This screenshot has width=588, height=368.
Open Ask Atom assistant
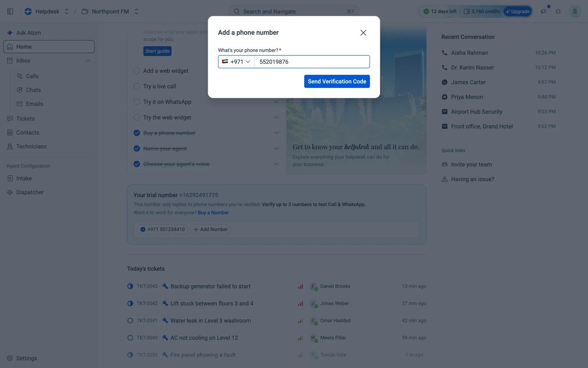(x=29, y=33)
